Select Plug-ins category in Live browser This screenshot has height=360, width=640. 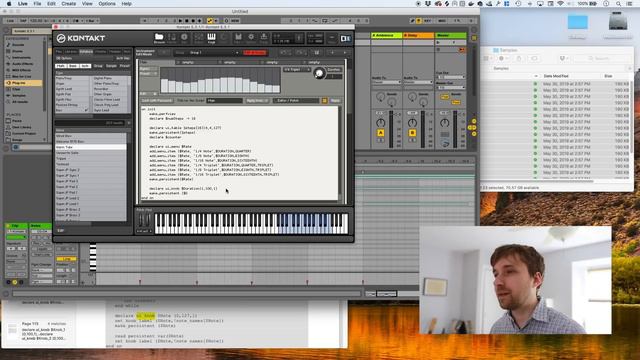tap(23, 83)
